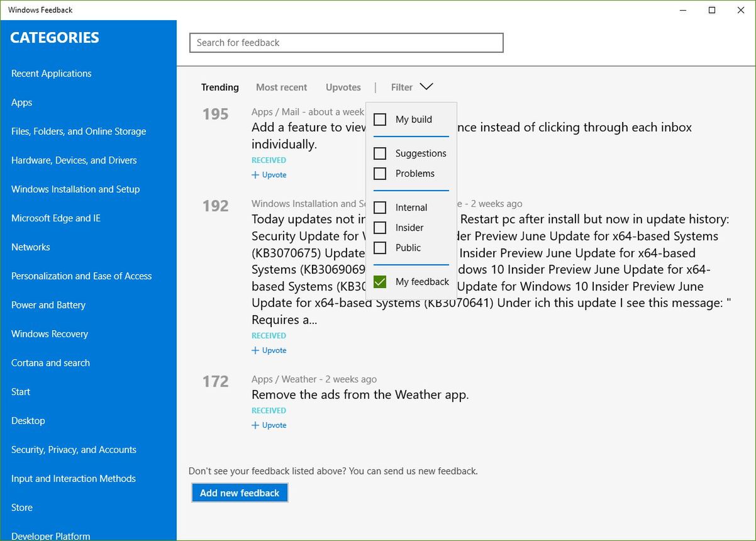Uncheck the My feedback filter
This screenshot has width=756, height=541.
point(380,281)
